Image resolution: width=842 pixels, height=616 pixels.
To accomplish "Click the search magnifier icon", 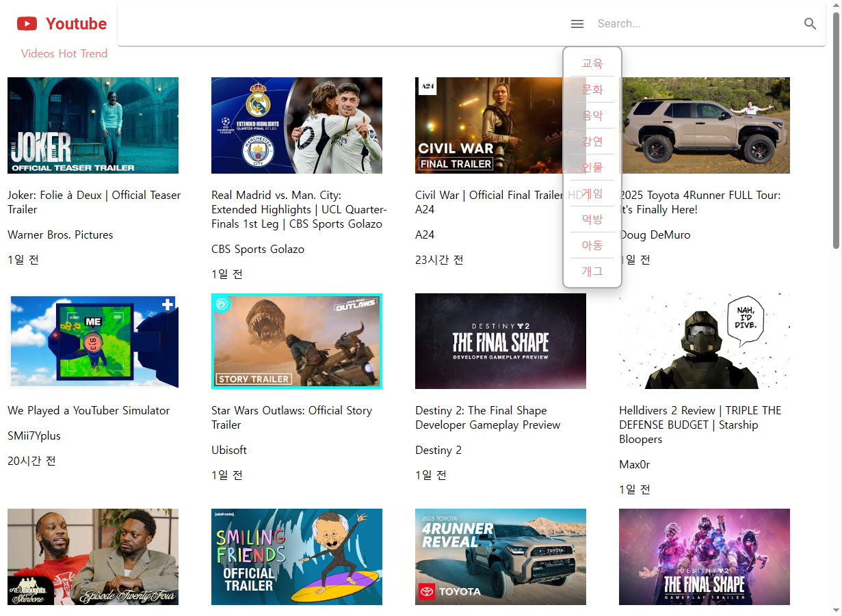I will click(x=811, y=24).
